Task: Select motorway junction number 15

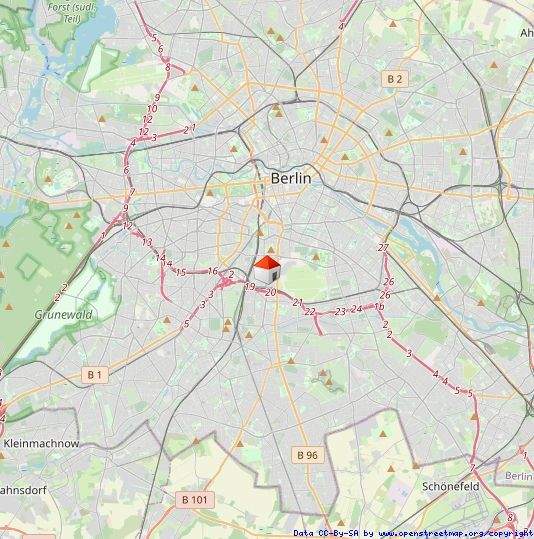Action: click(x=181, y=273)
